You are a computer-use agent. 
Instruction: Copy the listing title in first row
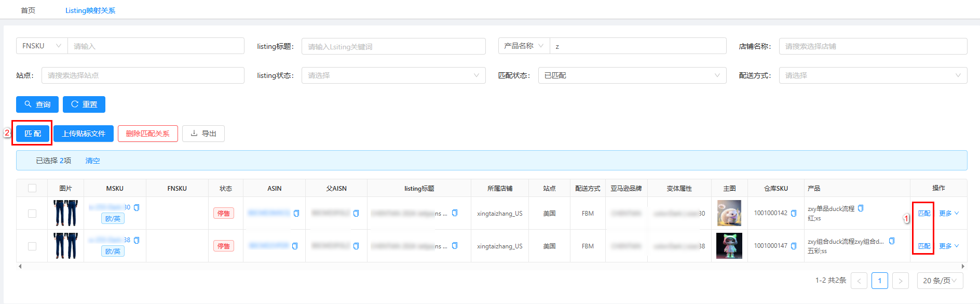point(455,213)
